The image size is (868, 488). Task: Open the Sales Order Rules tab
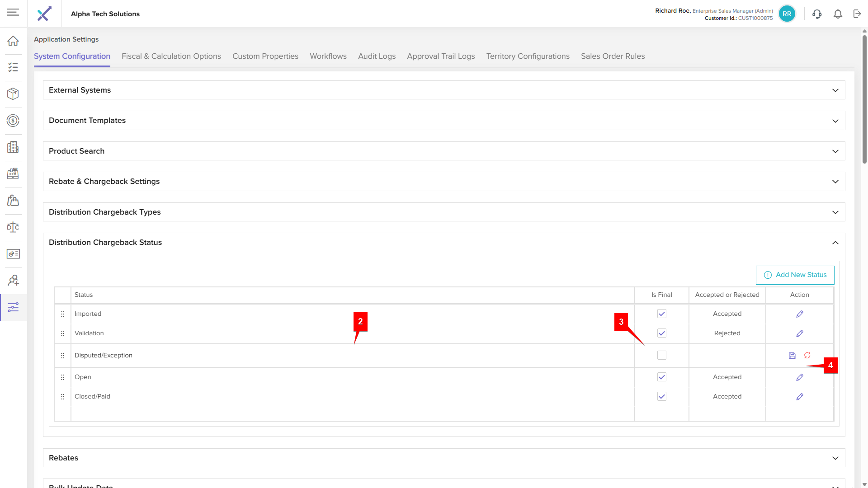(x=613, y=56)
